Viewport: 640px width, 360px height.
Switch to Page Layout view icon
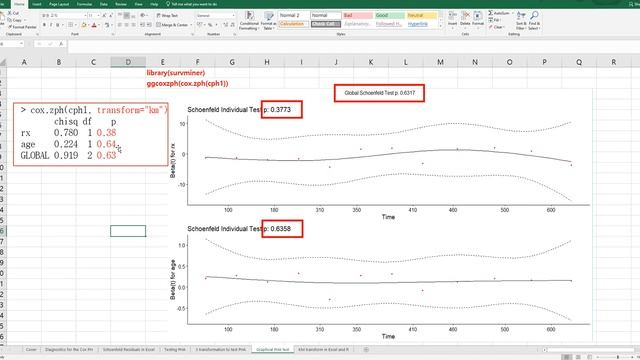[578, 357]
